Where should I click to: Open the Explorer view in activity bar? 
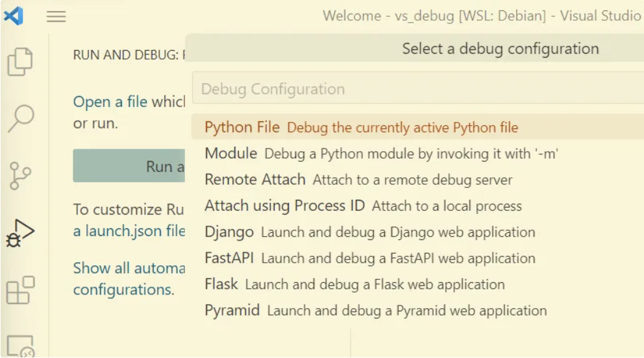(x=19, y=62)
